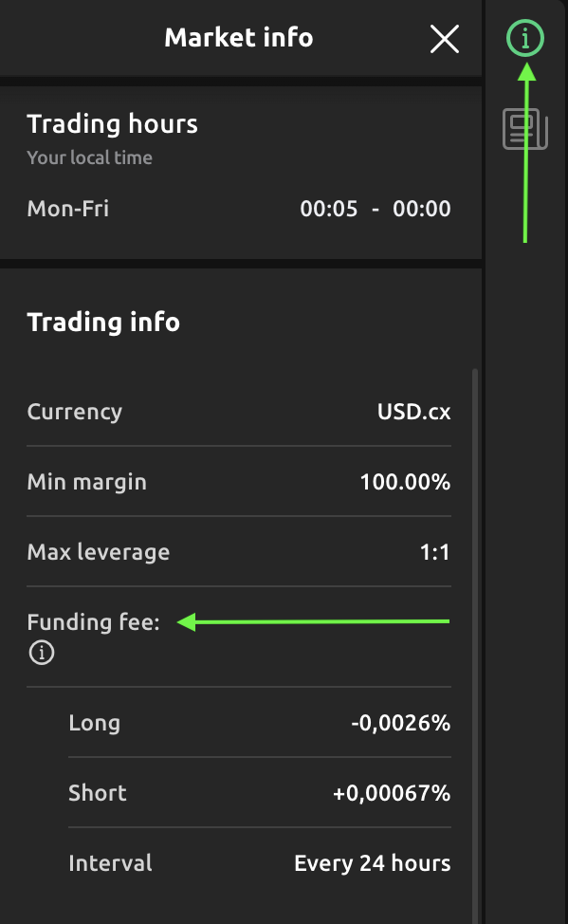The image size is (568, 924).
Task: Click the Funding fee info tooltip icon
Action: pos(41,653)
